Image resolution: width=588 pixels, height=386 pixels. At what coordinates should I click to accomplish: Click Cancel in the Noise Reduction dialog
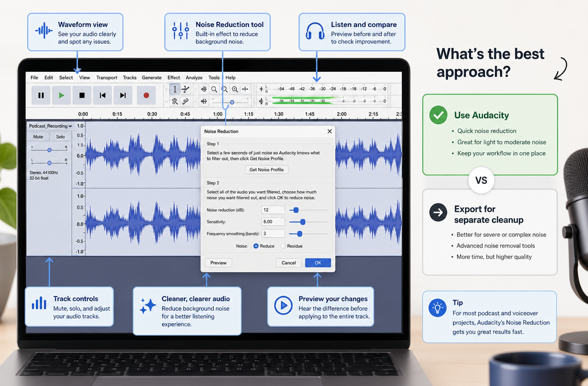point(289,263)
